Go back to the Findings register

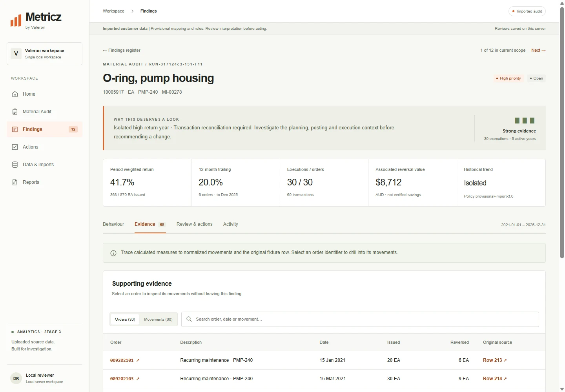122,50
